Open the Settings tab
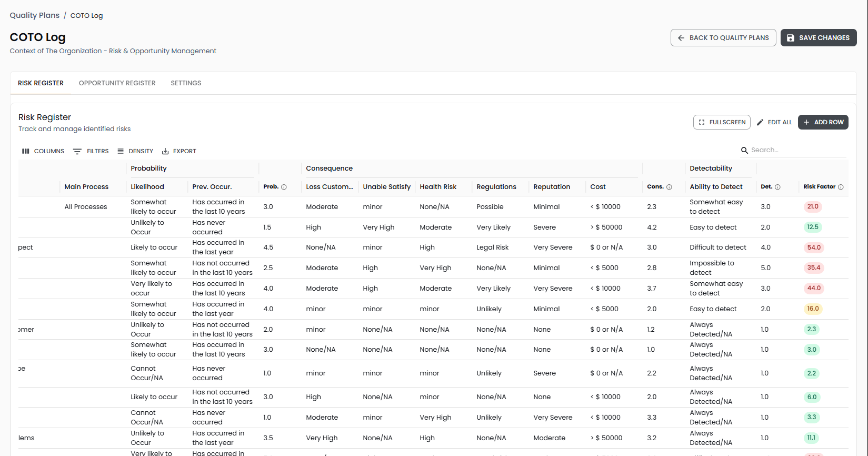 pyautogui.click(x=186, y=83)
